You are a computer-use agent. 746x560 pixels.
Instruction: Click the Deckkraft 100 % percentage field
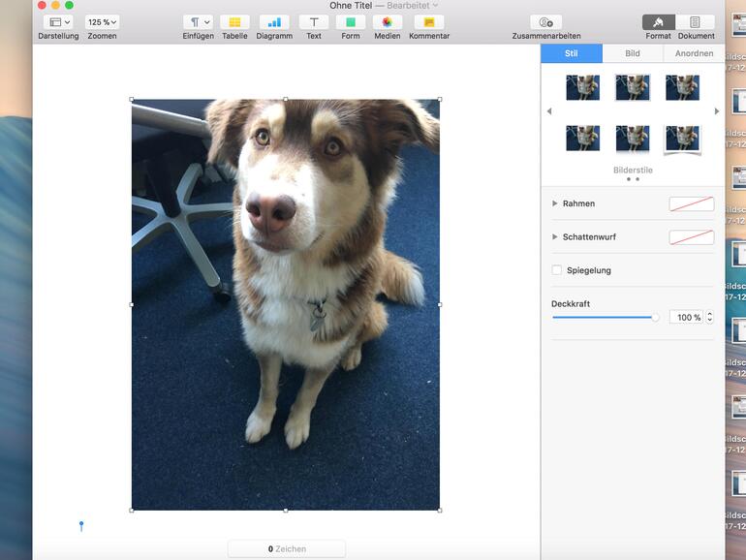coord(686,317)
